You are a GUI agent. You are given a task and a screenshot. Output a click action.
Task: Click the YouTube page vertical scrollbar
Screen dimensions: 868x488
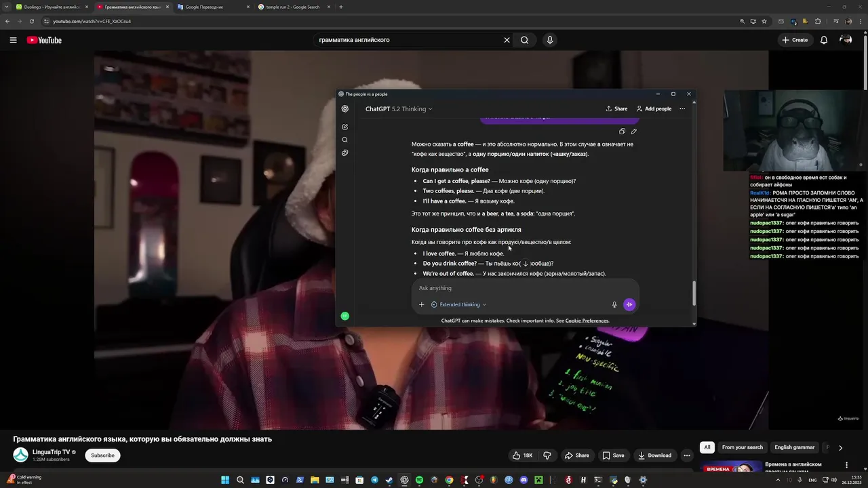[865, 61]
